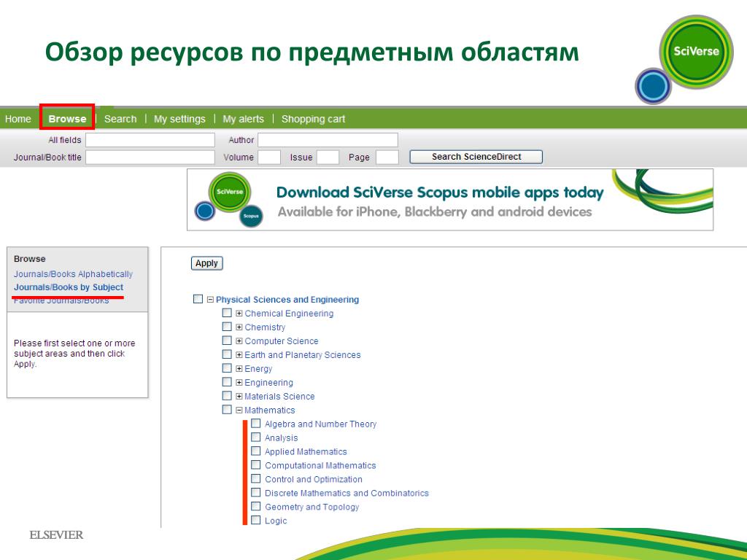This screenshot has width=747, height=560.
Task: Collapse the Physical Sciences and Engineering tree
Action: point(210,300)
